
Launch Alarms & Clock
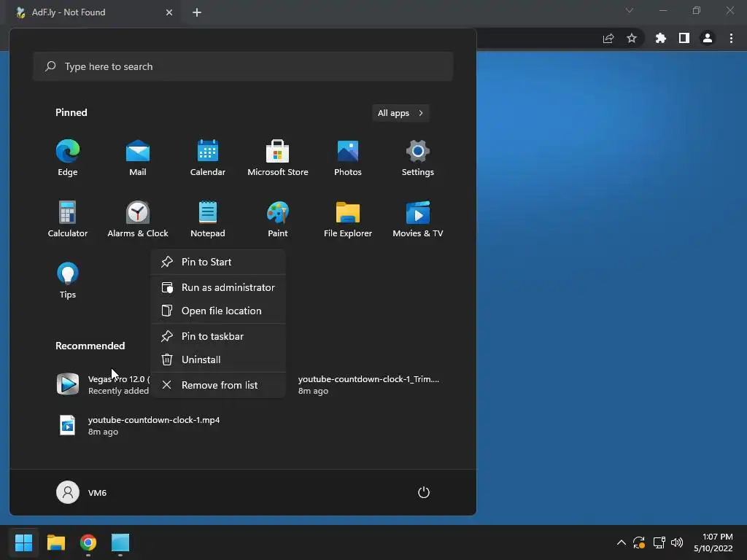pyautogui.click(x=138, y=219)
